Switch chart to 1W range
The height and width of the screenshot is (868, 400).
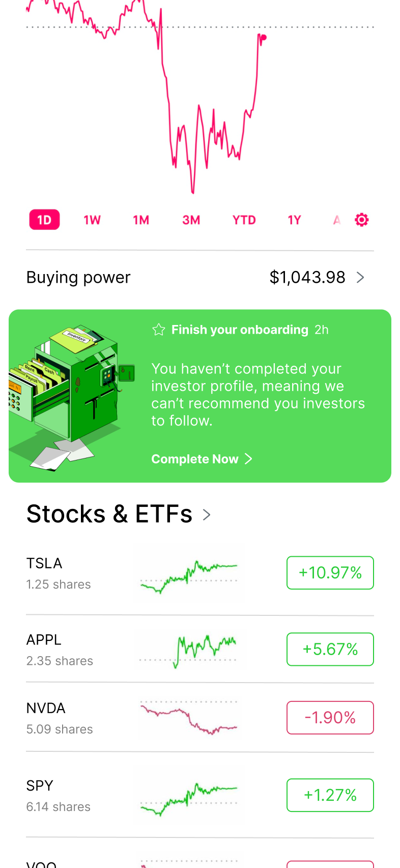point(92,220)
